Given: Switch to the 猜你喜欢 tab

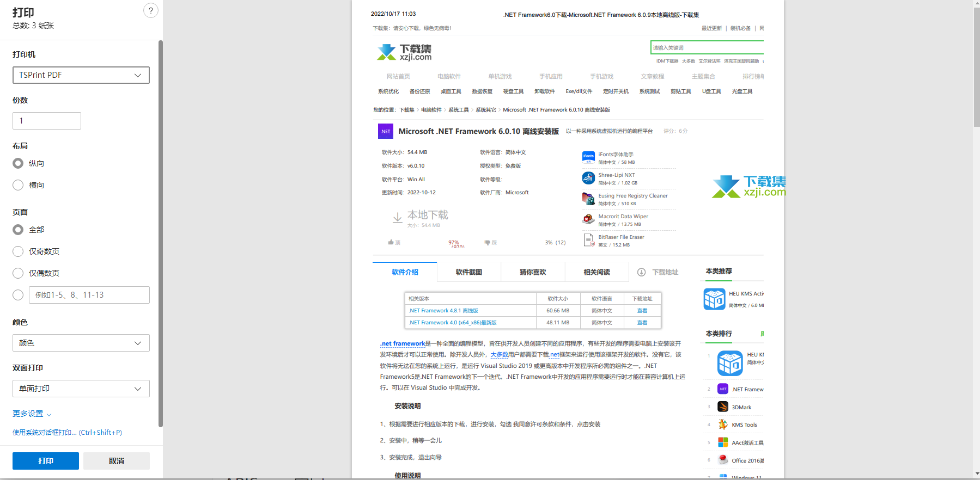Looking at the screenshot, I should click(533, 272).
